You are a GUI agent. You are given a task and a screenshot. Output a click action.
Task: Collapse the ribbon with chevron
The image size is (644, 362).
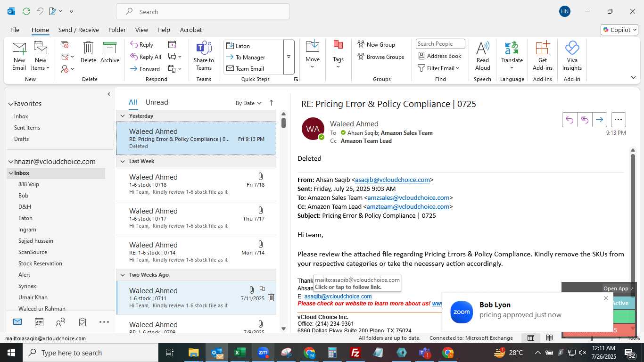[x=633, y=78]
